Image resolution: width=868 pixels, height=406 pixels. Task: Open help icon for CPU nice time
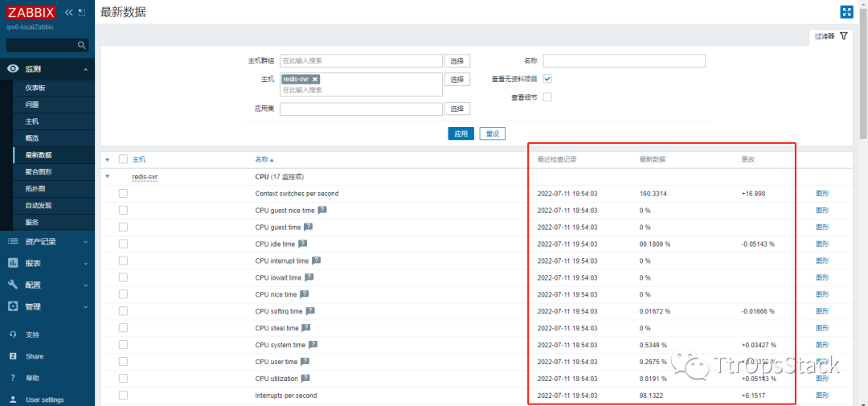pos(304,294)
